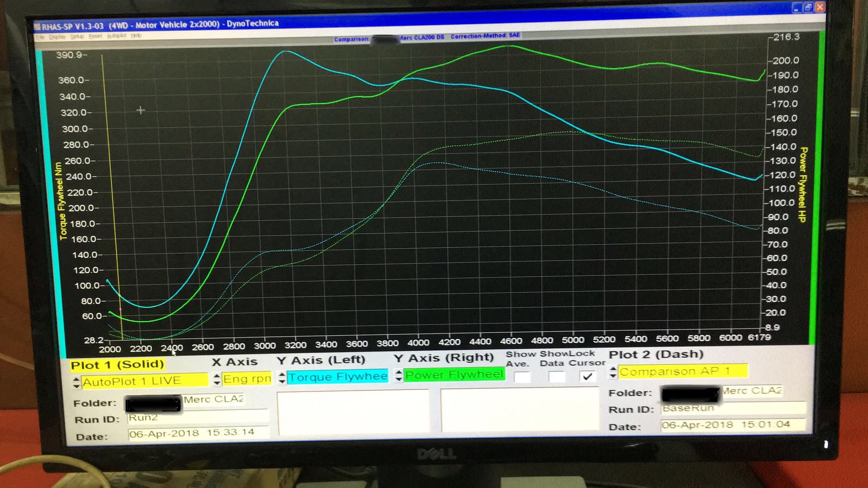Click the 2000 rpm axis label
The image size is (868, 488).
[x=110, y=349]
